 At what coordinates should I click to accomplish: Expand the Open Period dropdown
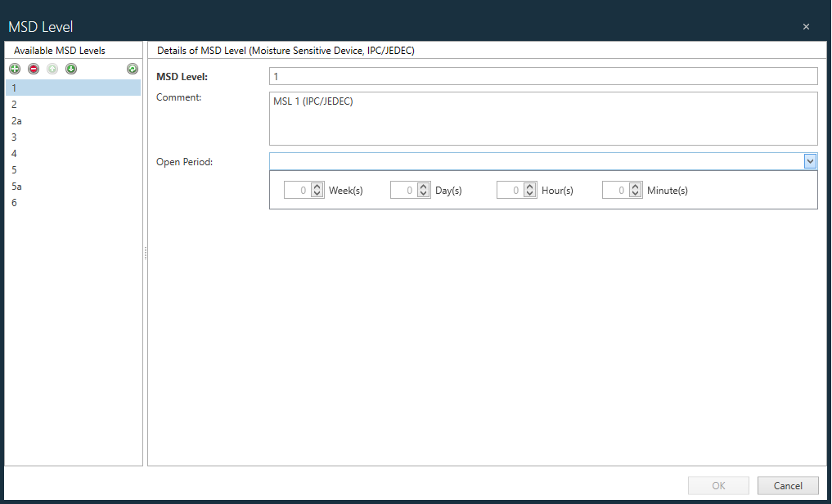coord(810,161)
